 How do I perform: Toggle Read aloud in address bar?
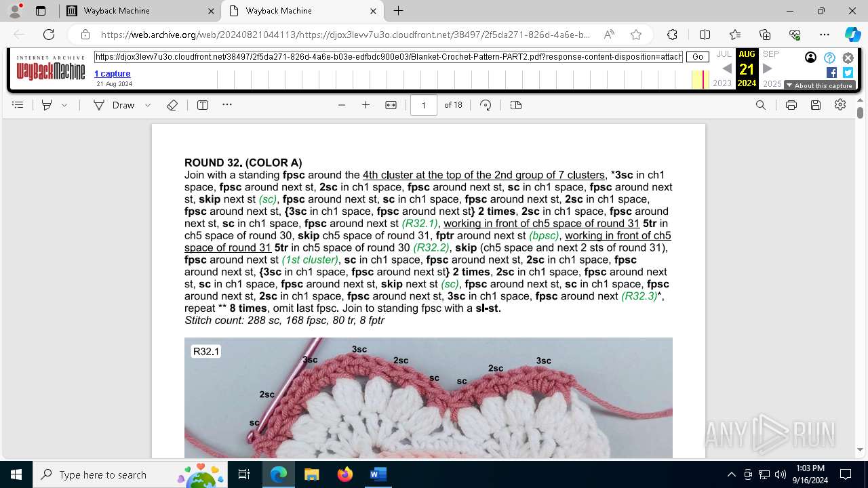click(x=609, y=35)
